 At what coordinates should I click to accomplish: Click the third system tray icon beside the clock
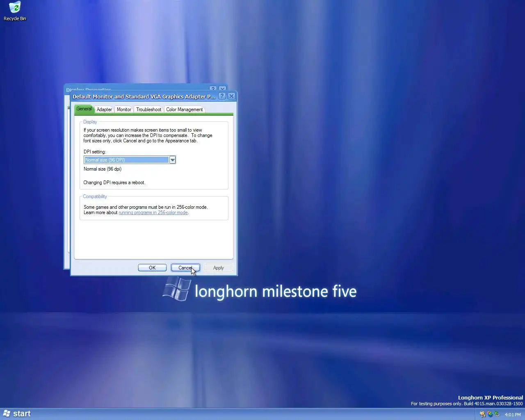point(497,414)
